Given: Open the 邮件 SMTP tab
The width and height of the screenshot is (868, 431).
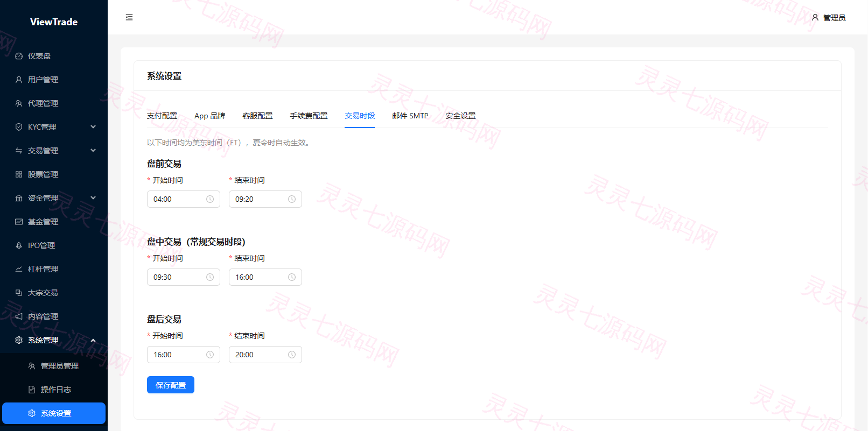Looking at the screenshot, I should point(410,116).
